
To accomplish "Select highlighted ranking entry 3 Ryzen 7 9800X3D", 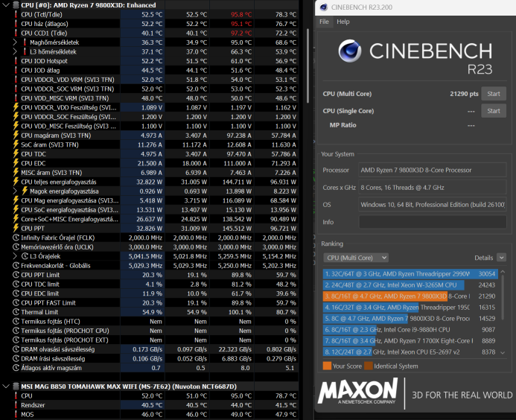I will [x=410, y=296].
